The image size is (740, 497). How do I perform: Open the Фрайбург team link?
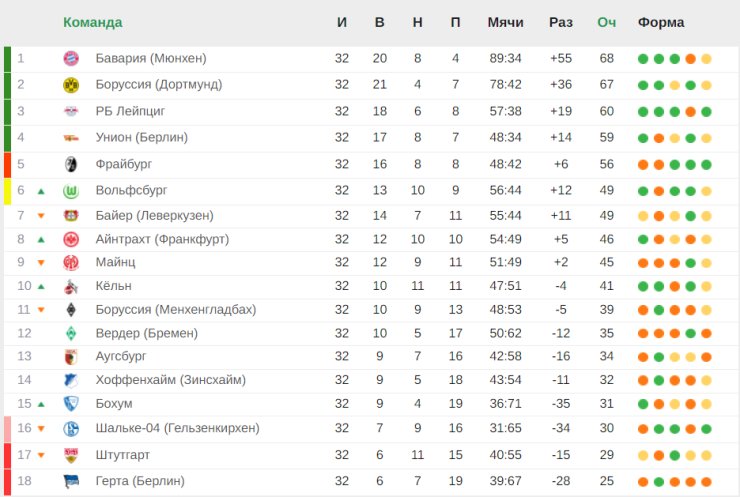(x=124, y=164)
